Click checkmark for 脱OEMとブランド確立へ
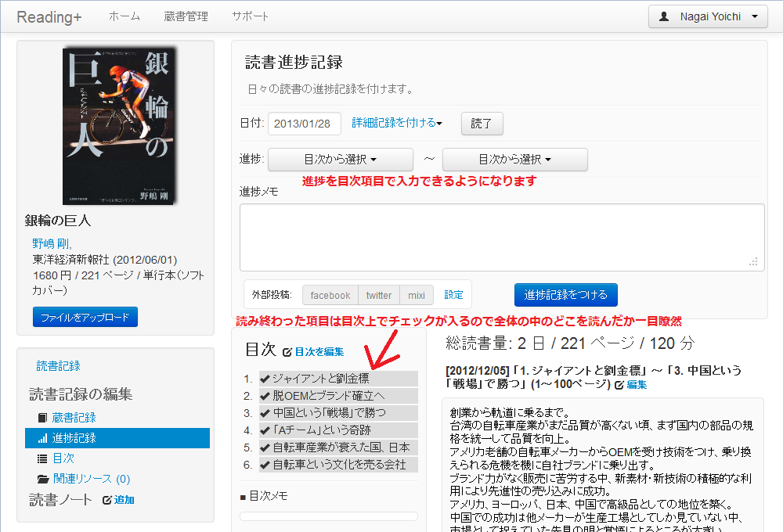The image size is (783, 532). pyautogui.click(x=265, y=396)
